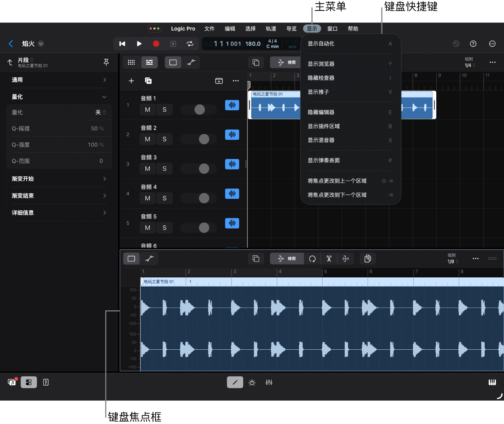Solo track 音频 3
The image size is (504, 424).
[164, 169]
